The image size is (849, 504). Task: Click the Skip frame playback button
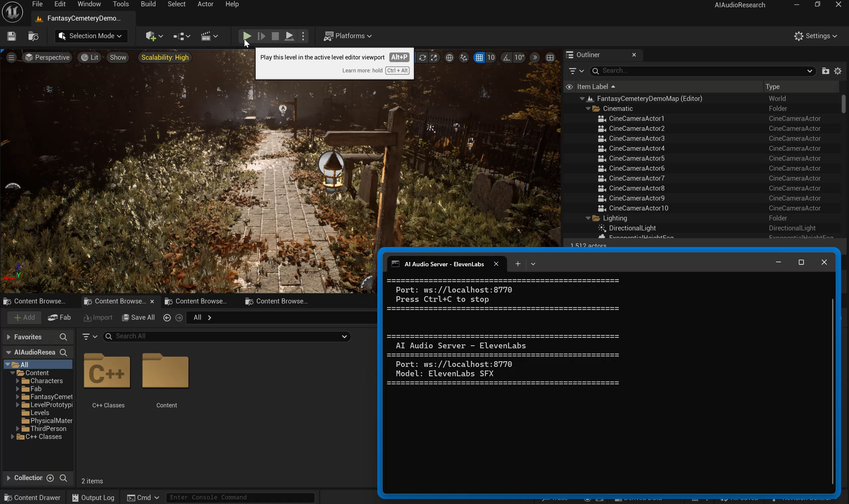[x=261, y=36]
